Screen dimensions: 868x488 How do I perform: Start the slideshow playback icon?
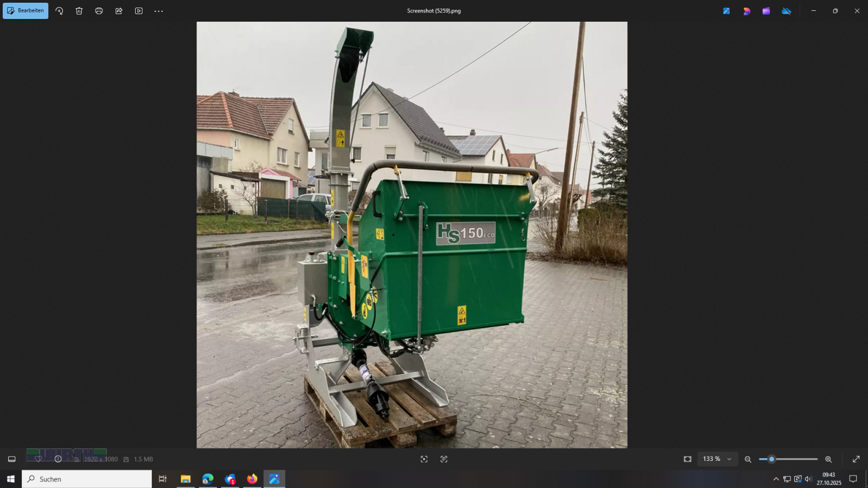pos(138,10)
